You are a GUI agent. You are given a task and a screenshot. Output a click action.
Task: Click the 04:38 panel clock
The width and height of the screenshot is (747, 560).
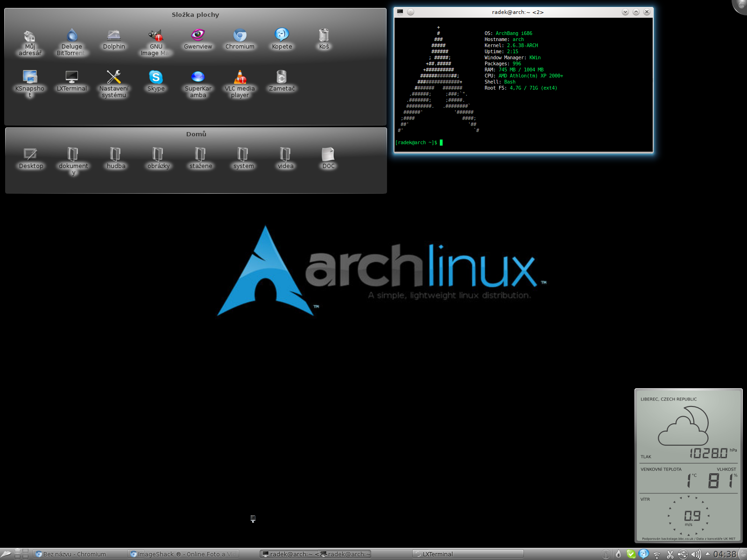point(725,554)
